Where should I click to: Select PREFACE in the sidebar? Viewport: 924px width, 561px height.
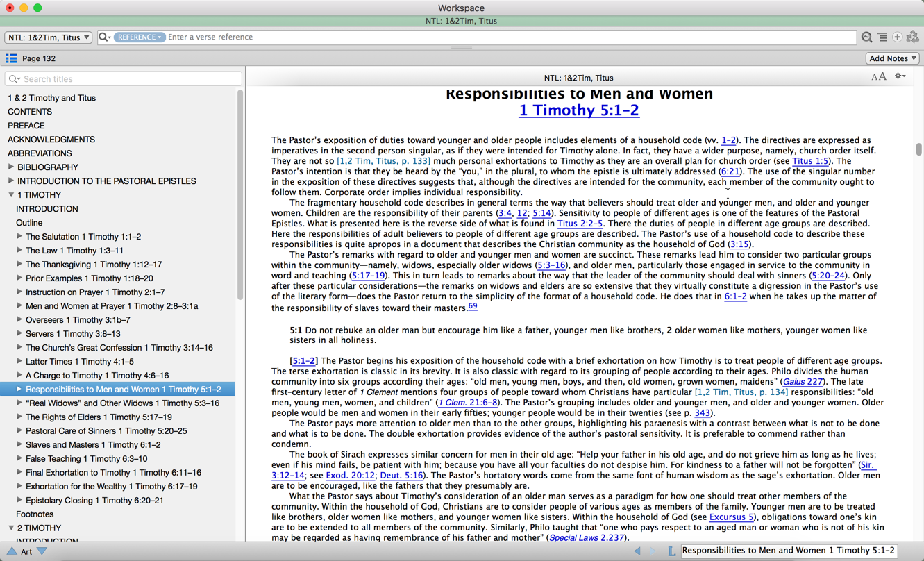[x=26, y=126]
